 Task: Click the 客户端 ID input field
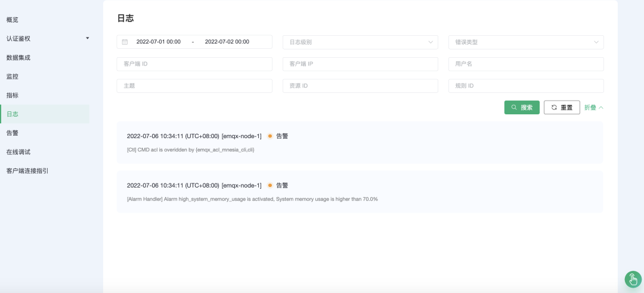194,64
